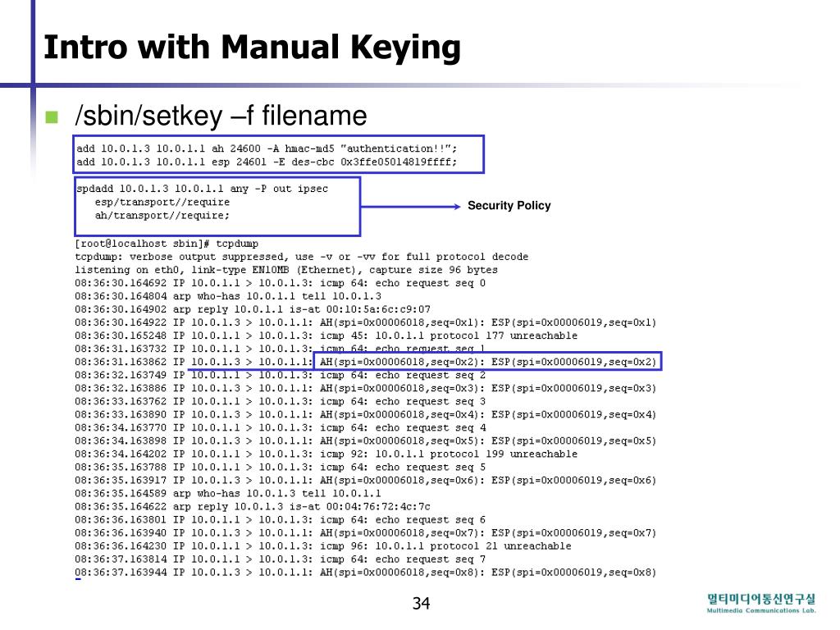Screen dimensions: 840x630
Task: Click the "Intro with Manual Keying" slide title
Action: (x=252, y=47)
